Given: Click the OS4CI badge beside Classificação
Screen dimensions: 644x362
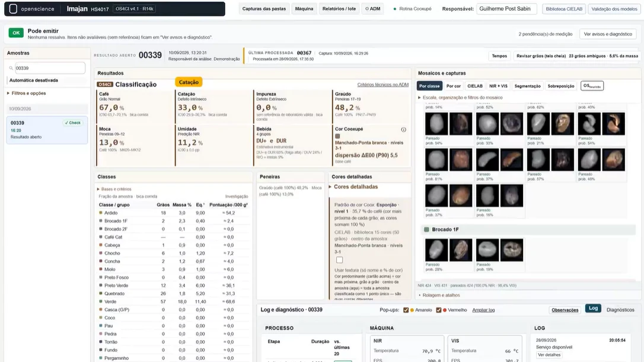Looking at the screenshot, I should pos(105,85).
